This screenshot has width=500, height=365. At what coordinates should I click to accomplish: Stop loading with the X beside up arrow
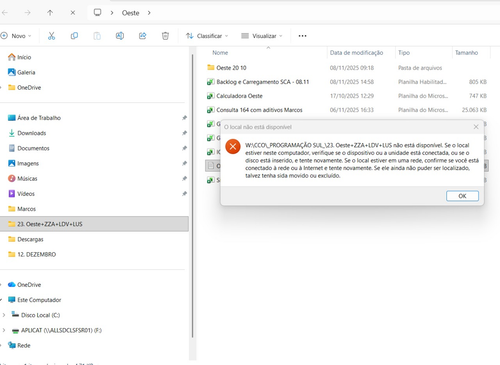click(x=73, y=13)
